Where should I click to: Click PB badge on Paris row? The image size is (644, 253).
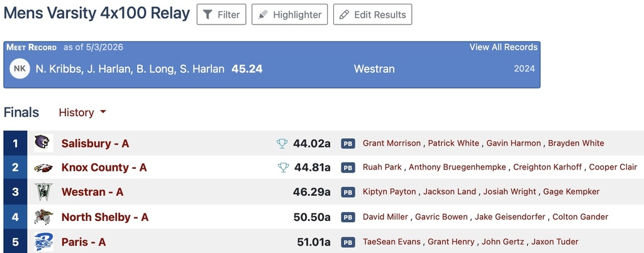click(x=348, y=242)
